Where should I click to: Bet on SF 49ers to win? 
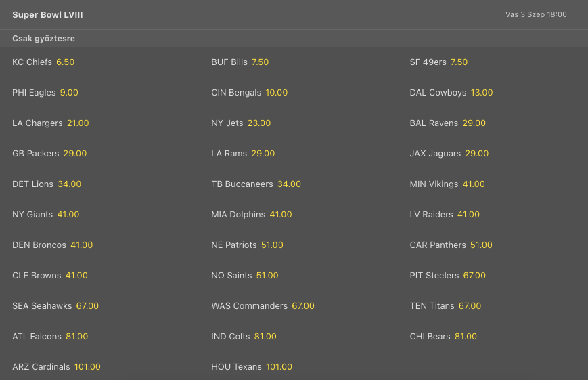pyautogui.click(x=459, y=62)
